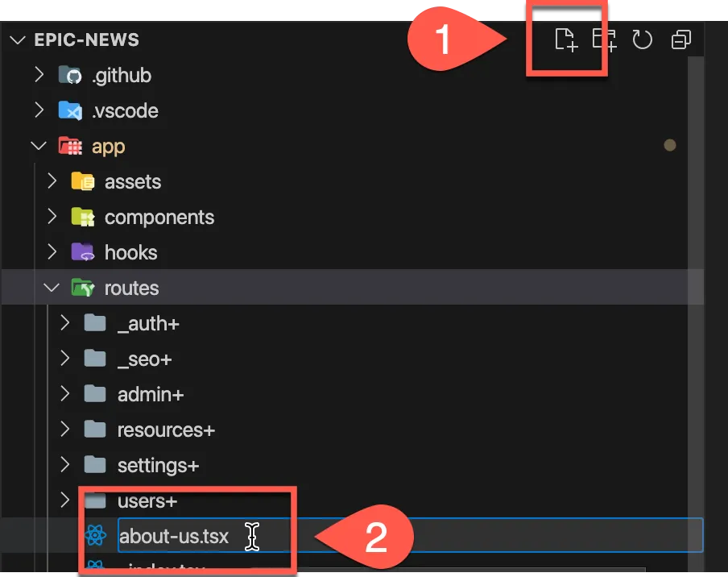Click the New File icon in explorer header
The height and width of the screenshot is (577, 728).
[x=566, y=40]
